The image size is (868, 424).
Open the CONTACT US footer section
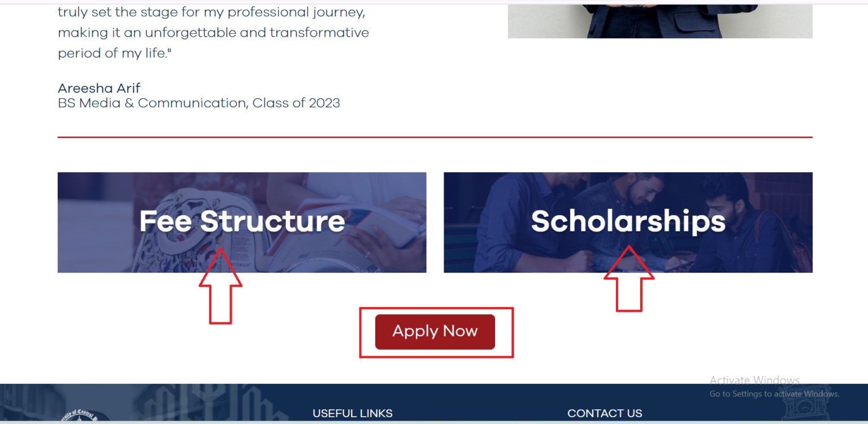pos(605,413)
